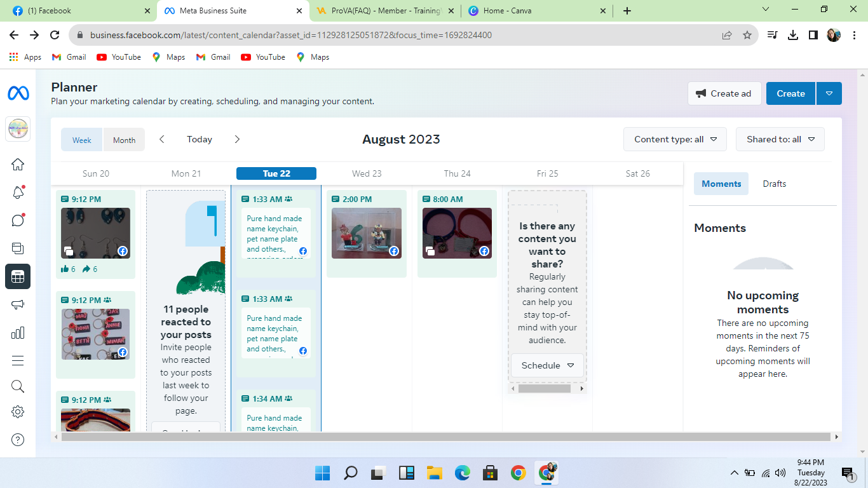This screenshot has width=868, height=488.
Task: Close the Home - Canva tab
Action: (603, 11)
